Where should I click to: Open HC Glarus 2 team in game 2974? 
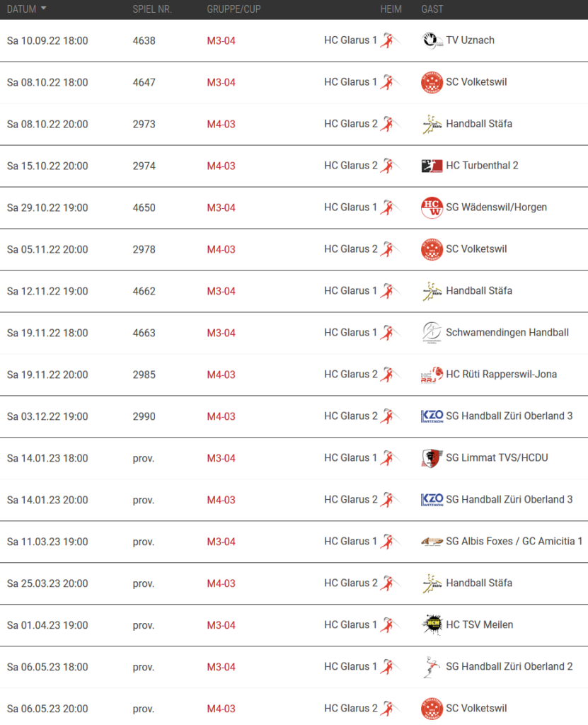pos(350,166)
